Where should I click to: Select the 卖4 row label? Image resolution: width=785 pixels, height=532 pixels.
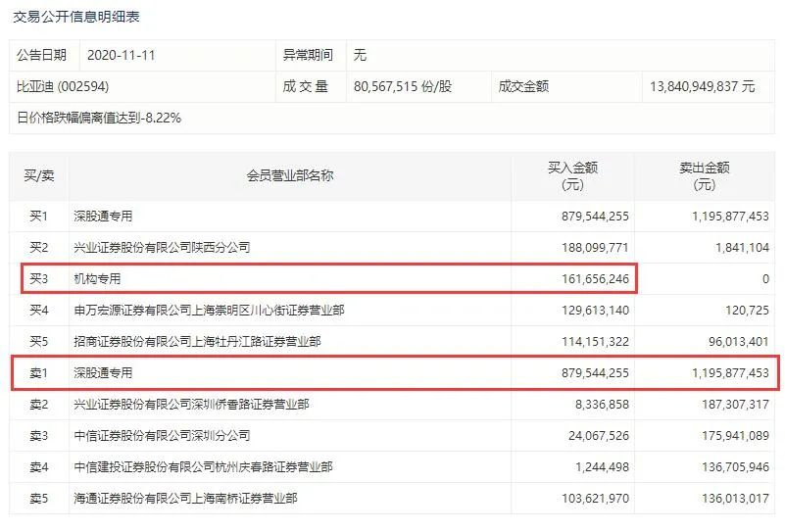coord(38,467)
